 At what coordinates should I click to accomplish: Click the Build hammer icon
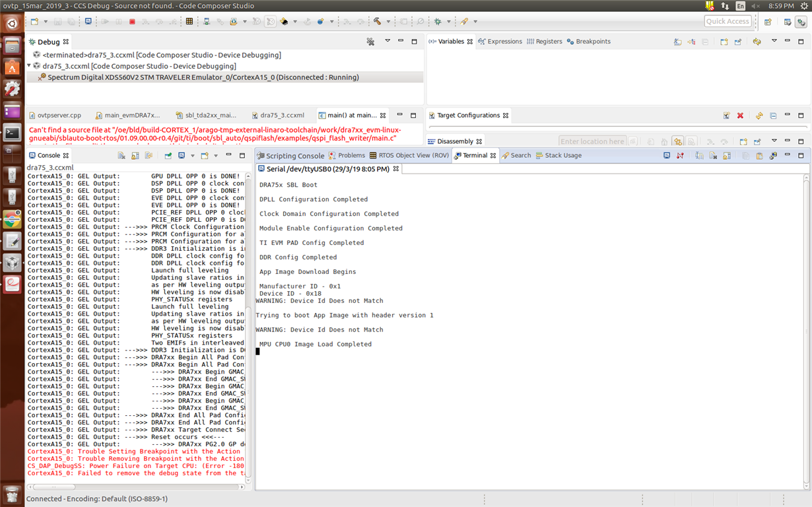point(377,21)
